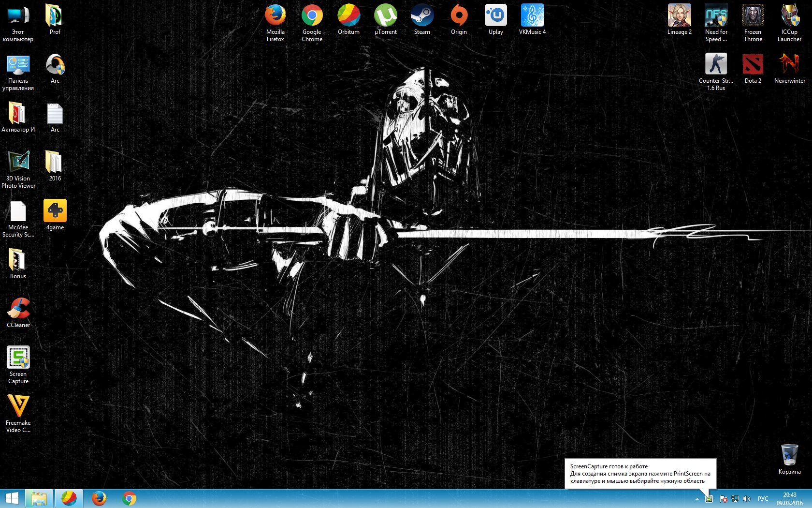Launch Counter-Strike 1.6 Rus icon
812x508 pixels.
coord(716,72)
